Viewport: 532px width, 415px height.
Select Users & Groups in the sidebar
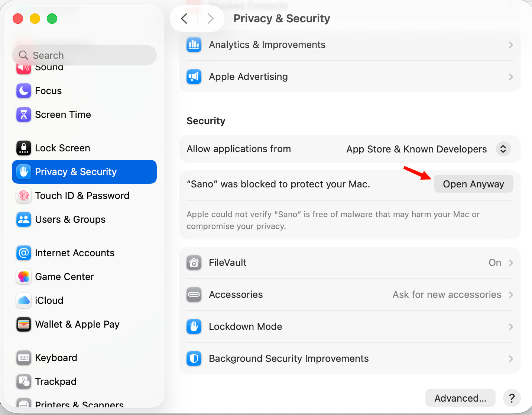point(84,219)
